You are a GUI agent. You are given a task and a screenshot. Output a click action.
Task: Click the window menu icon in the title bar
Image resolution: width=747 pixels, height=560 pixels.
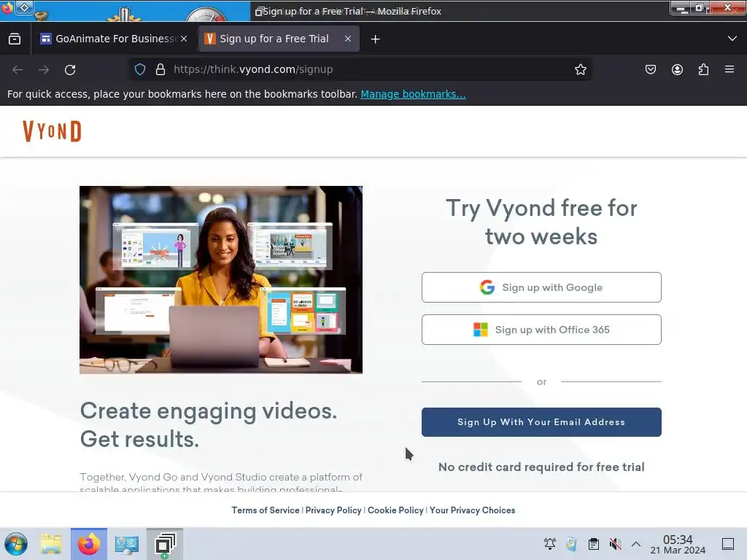coord(7,8)
